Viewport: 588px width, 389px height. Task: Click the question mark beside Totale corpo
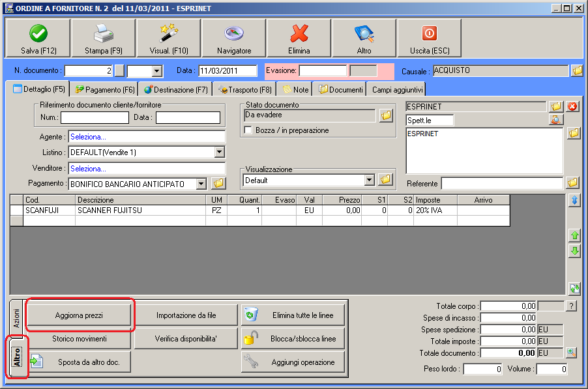point(571,306)
